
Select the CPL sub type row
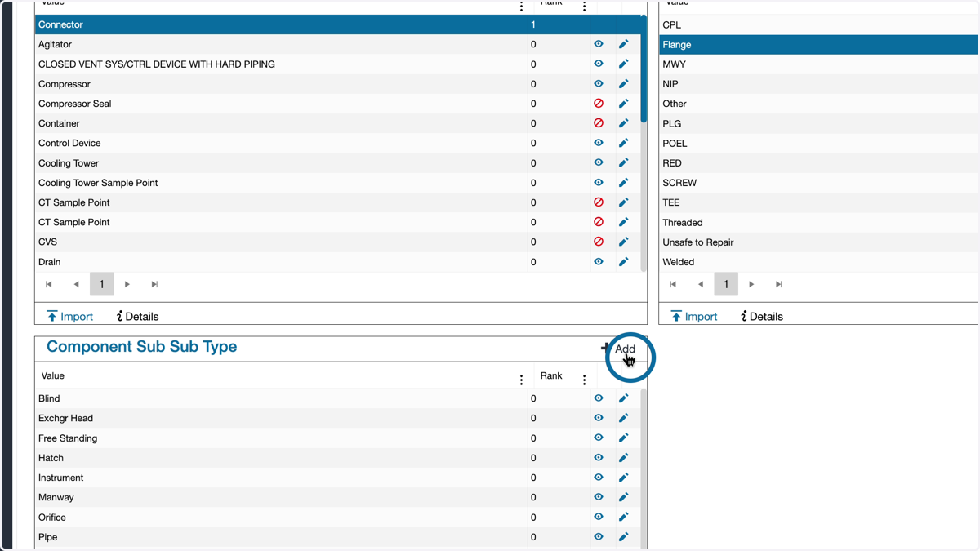(x=818, y=24)
